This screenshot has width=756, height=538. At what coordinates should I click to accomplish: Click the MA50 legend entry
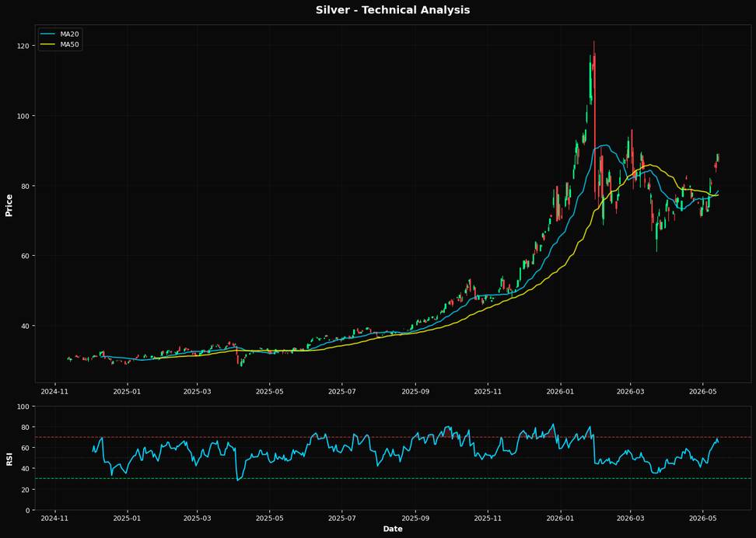(60, 45)
